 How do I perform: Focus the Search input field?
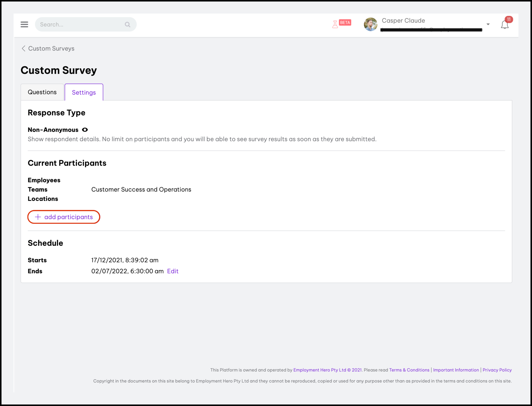pyautogui.click(x=80, y=24)
